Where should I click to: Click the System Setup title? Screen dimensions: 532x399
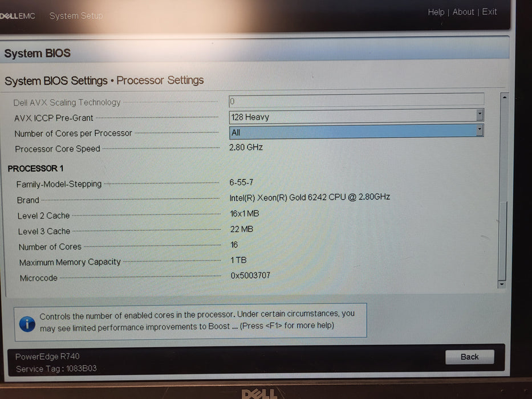pyautogui.click(x=76, y=15)
